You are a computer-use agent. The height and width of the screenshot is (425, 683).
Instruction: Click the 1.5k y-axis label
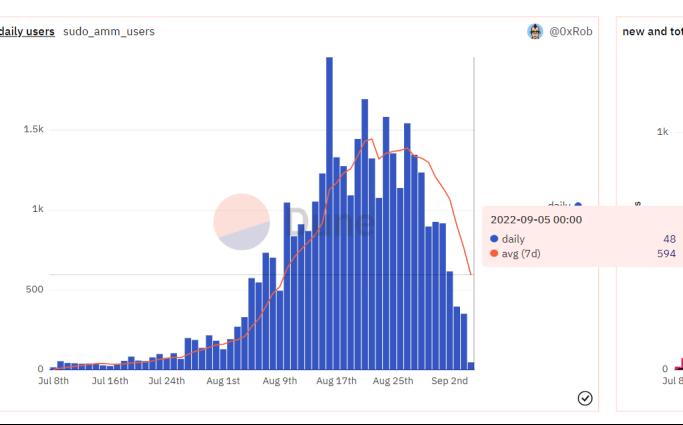(34, 130)
